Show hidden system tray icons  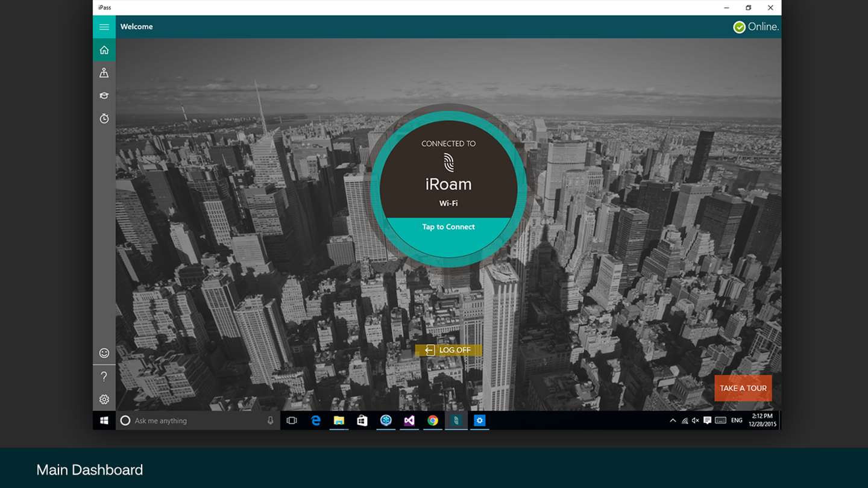[673, 421]
